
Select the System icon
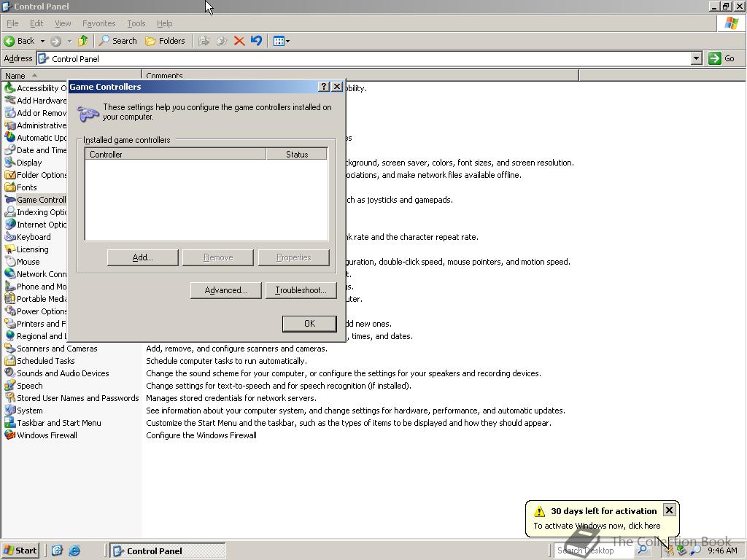pos(9,410)
